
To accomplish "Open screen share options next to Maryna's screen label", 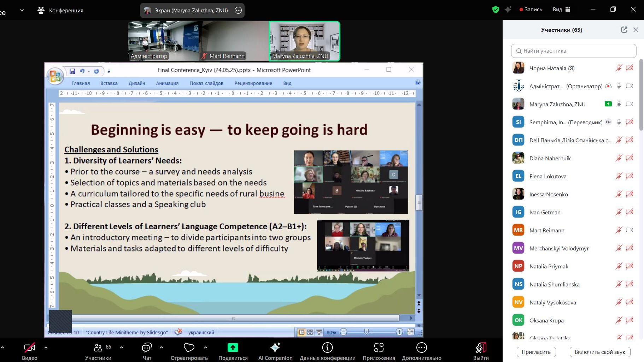I will click(x=238, y=11).
